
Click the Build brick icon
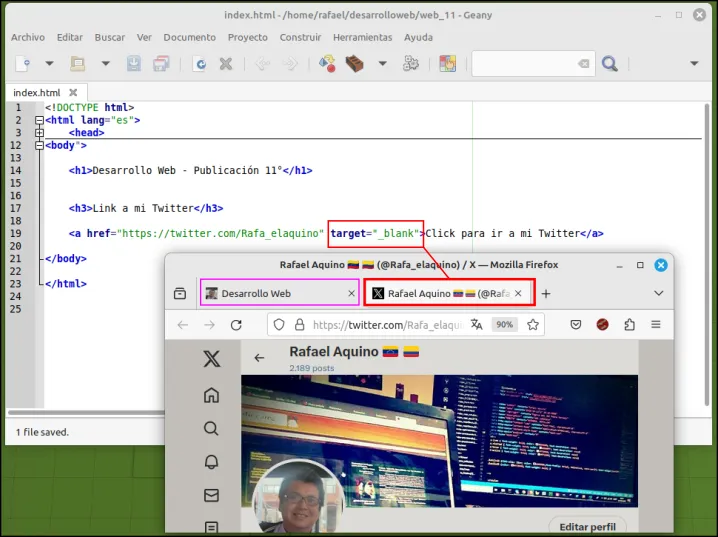(354, 64)
